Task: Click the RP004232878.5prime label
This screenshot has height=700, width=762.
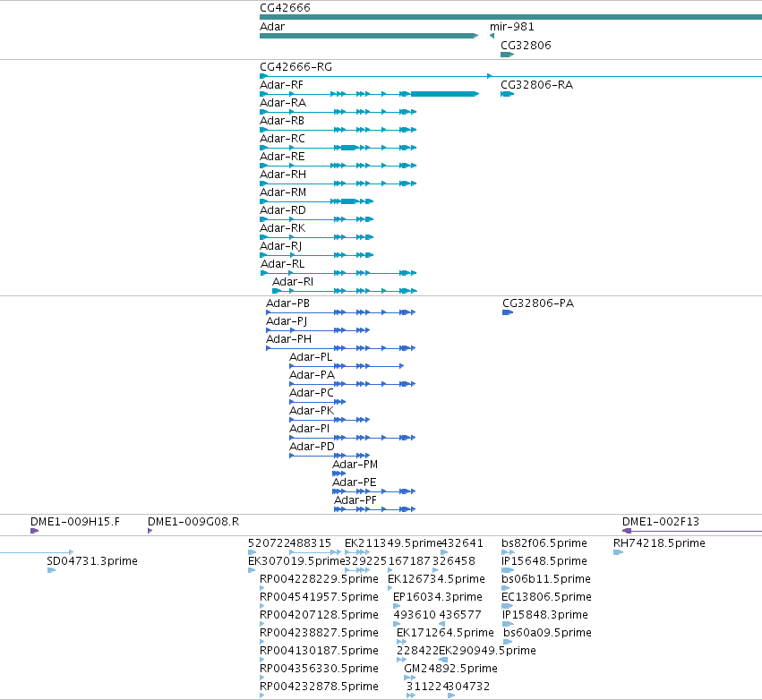Action: (319, 687)
